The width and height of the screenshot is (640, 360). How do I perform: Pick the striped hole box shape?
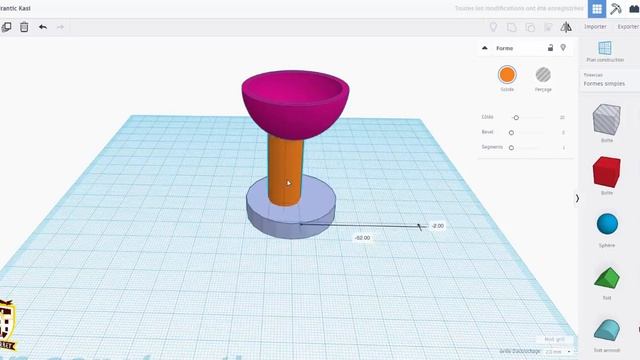pos(607,119)
